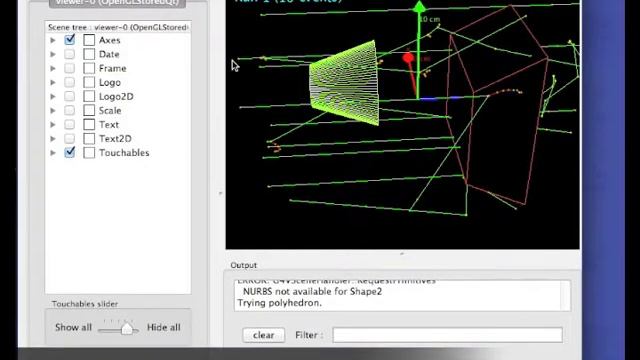
Task: Expand the Date tree row
Action: [53, 54]
